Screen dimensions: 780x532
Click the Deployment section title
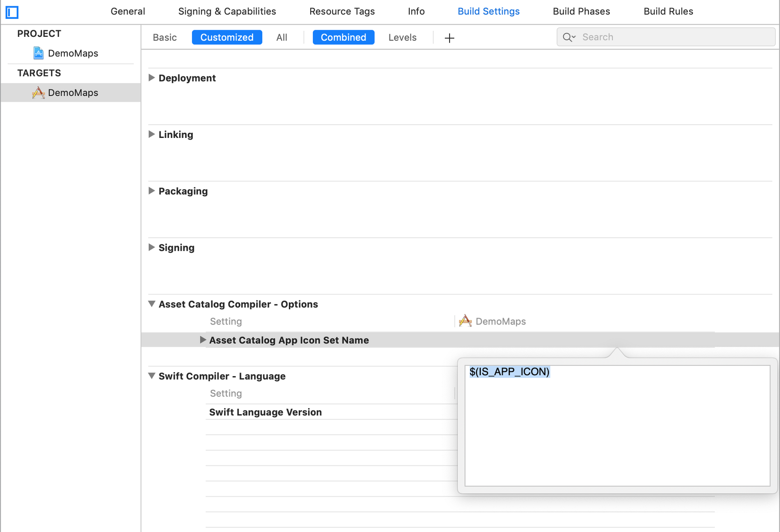point(187,78)
